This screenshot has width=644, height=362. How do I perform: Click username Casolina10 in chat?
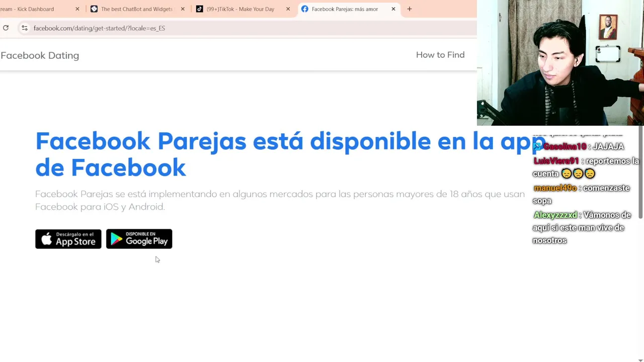[x=565, y=147]
